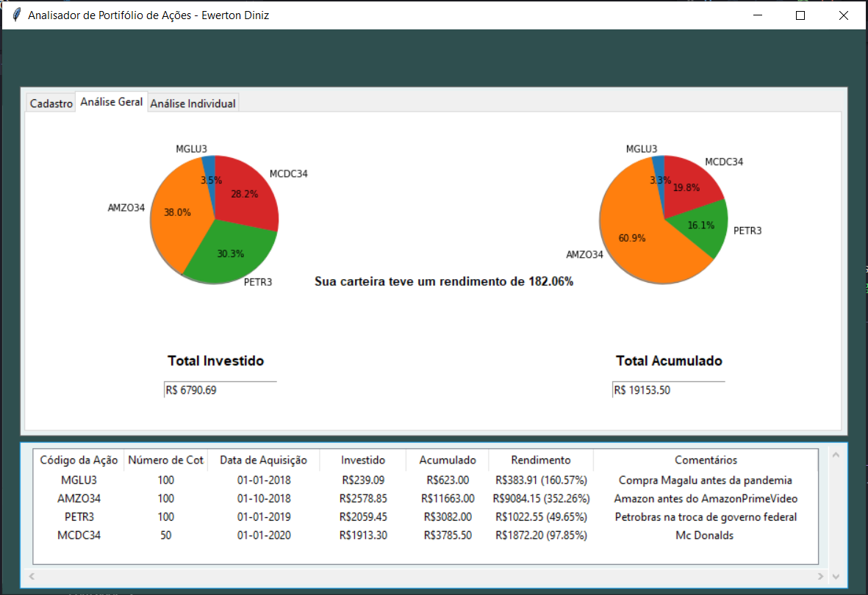
Task: Open the Análise Individual tab
Action: tap(193, 102)
